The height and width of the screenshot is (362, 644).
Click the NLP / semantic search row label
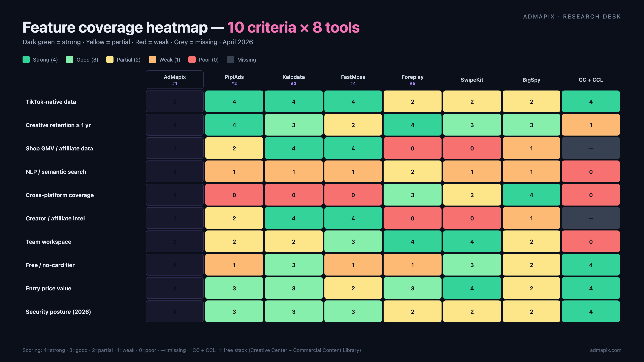[x=56, y=172]
